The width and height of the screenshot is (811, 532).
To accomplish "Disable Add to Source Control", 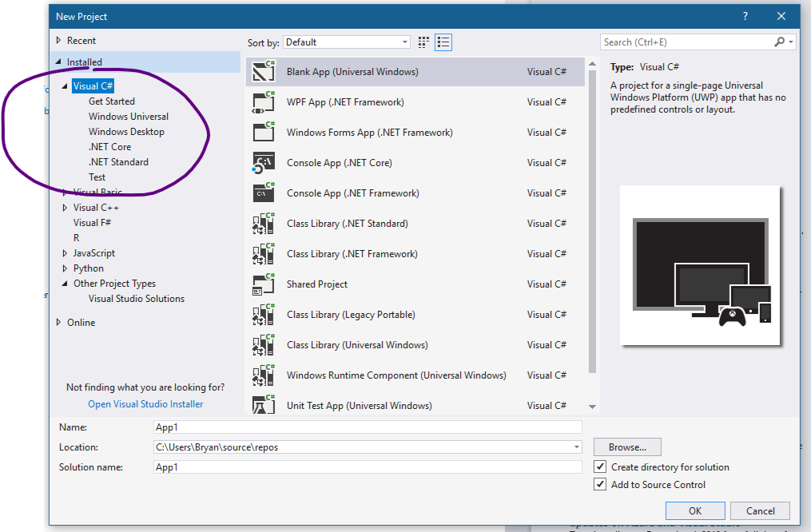I will pos(599,484).
